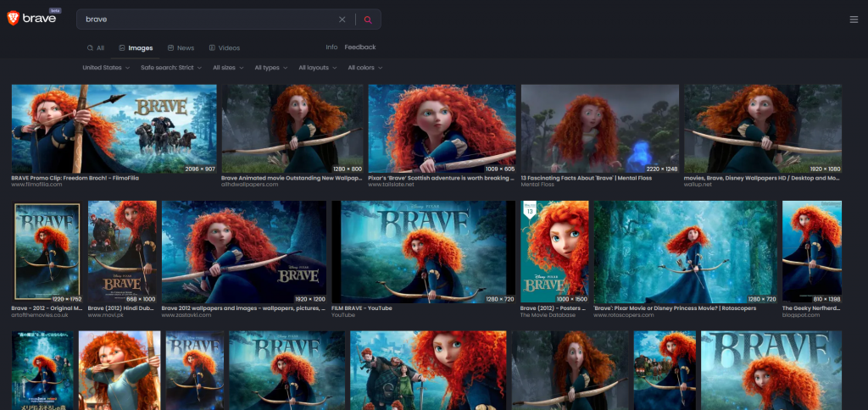Image resolution: width=868 pixels, height=410 pixels.
Task: Expand the All layouts filter
Action: click(318, 68)
